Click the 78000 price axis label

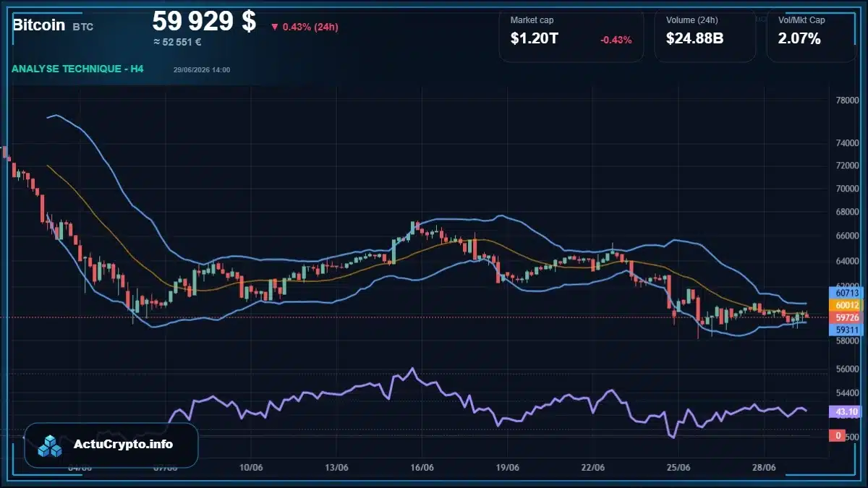click(846, 100)
